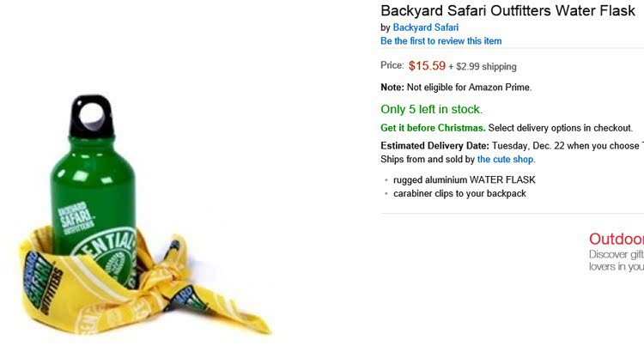Click the 'Get it before Christmas' text

(x=433, y=128)
